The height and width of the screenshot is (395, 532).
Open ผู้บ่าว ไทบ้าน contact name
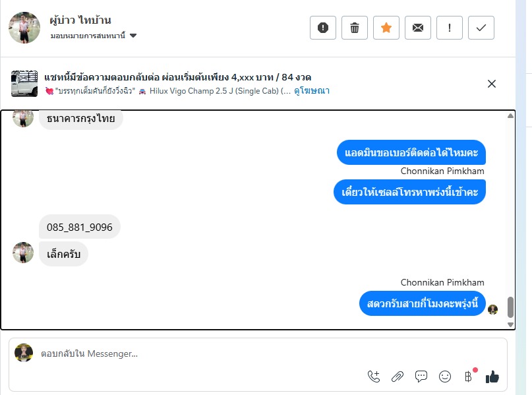coord(80,20)
